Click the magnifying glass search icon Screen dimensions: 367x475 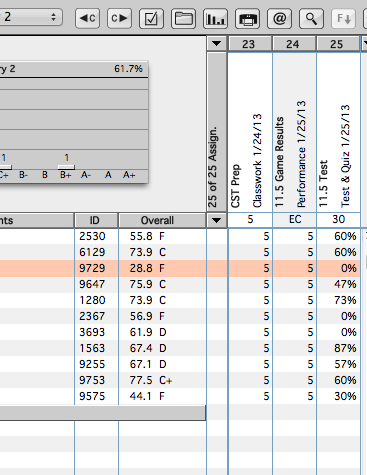tap(311, 18)
